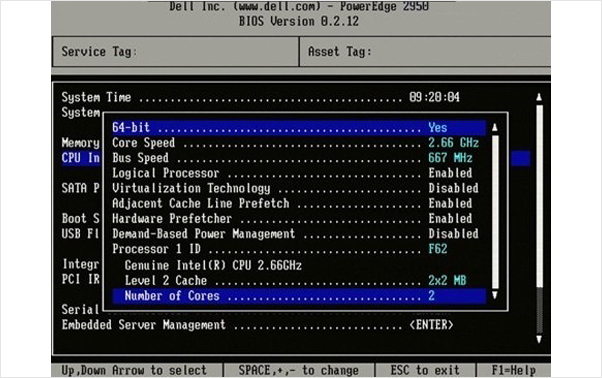Select the 64-bit row
This screenshot has height=378, width=602.
point(299,127)
